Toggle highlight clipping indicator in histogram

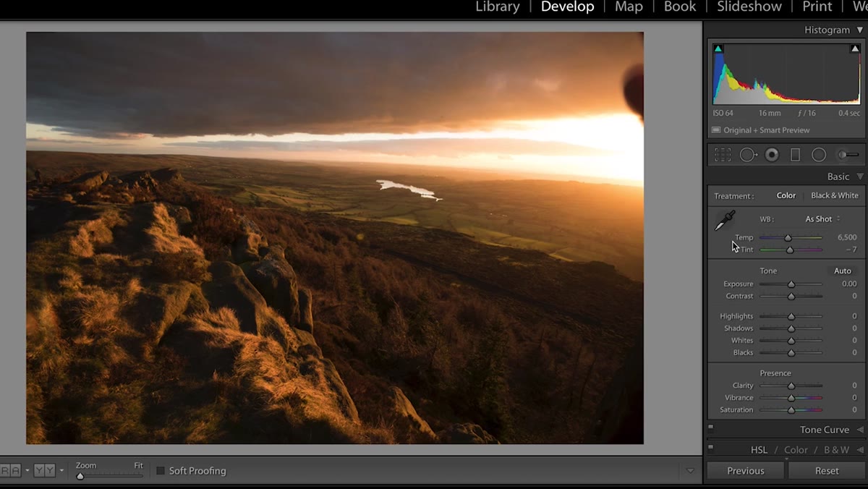[855, 49]
